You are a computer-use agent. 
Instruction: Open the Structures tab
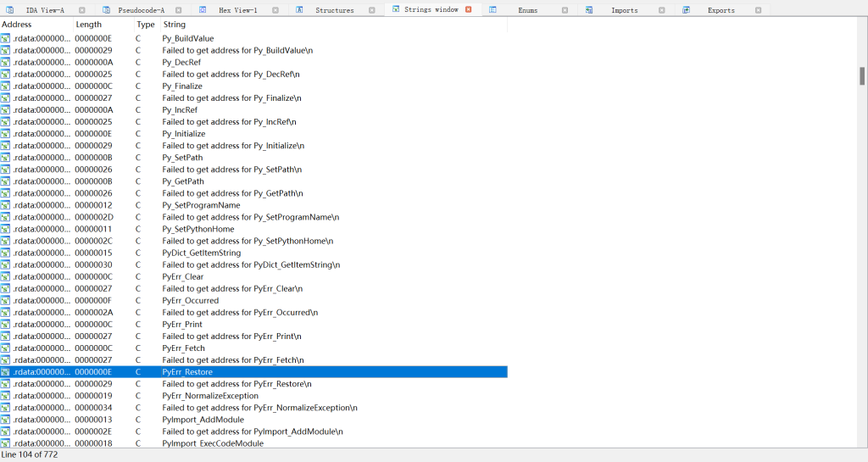[x=334, y=10]
